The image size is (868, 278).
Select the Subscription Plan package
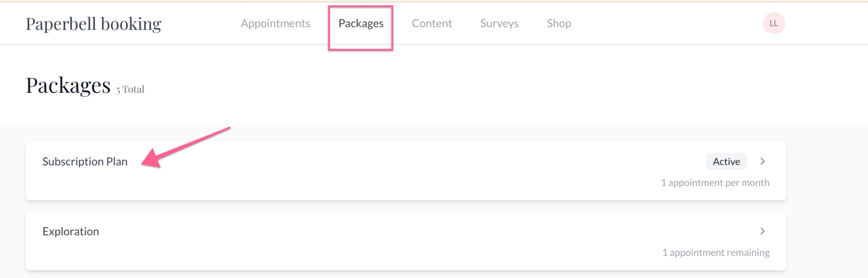pos(85,161)
